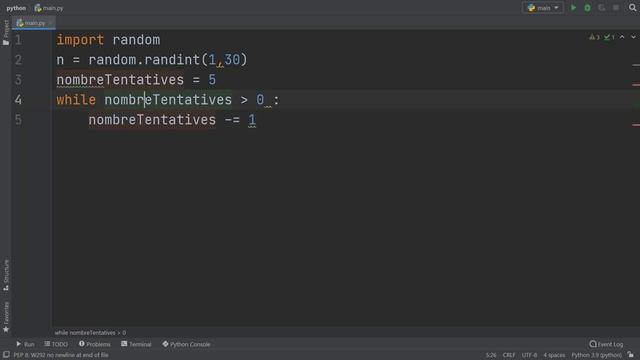Click the green typo count indicator

[609, 37]
